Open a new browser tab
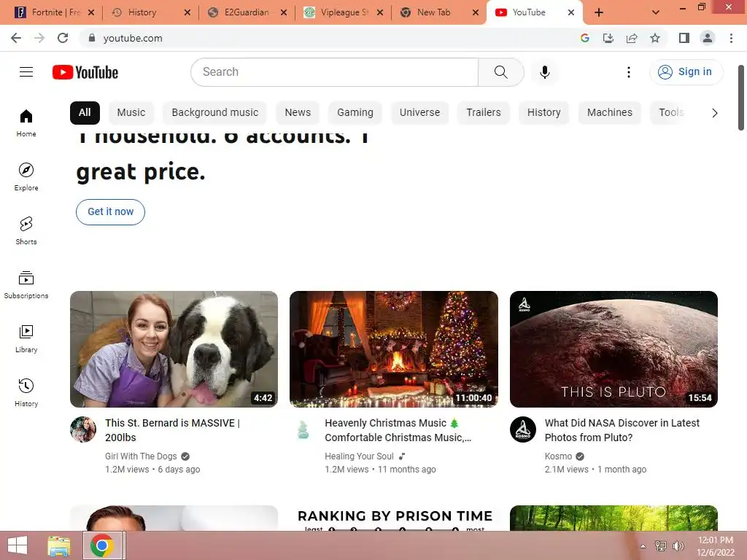Screen dimensions: 747x560 599,12
